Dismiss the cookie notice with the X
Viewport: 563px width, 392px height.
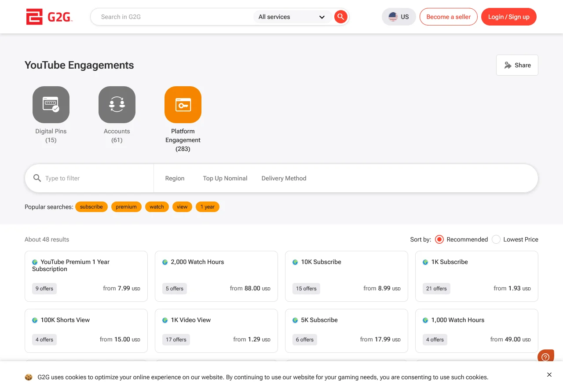[x=549, y=374]
